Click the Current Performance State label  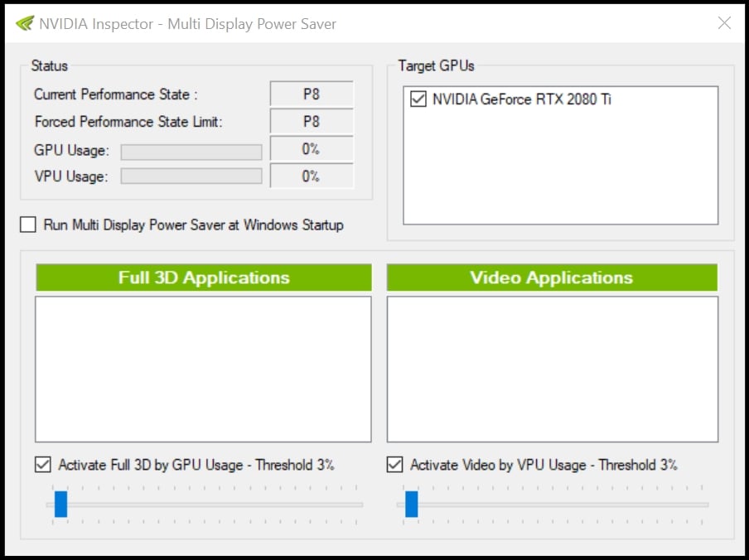click(x=115, y=94)
